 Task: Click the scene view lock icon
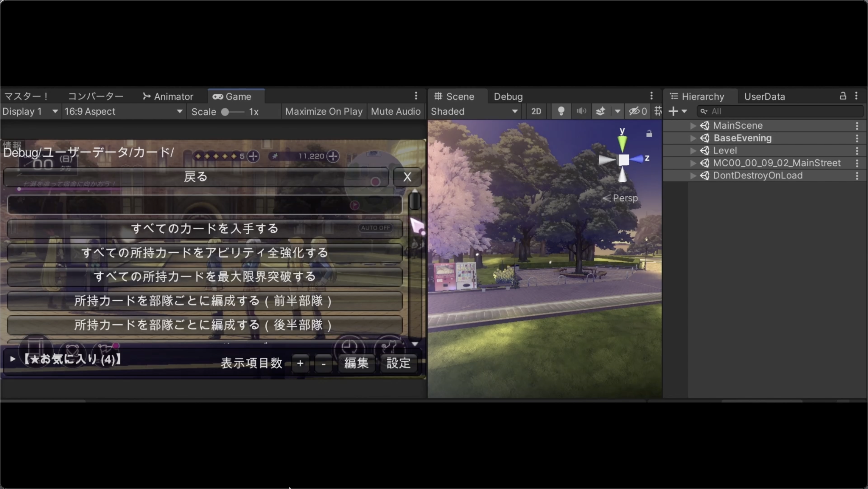(649, 134)
